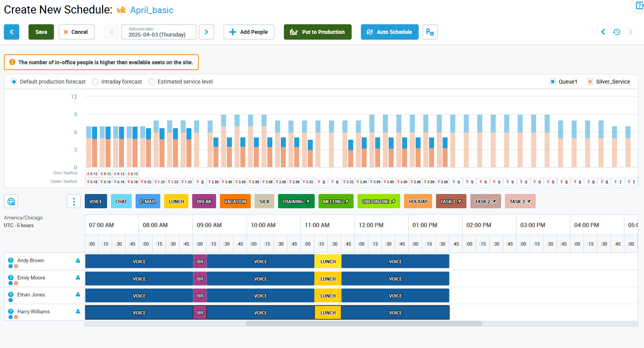Click the Add People button

click(249, 32)
